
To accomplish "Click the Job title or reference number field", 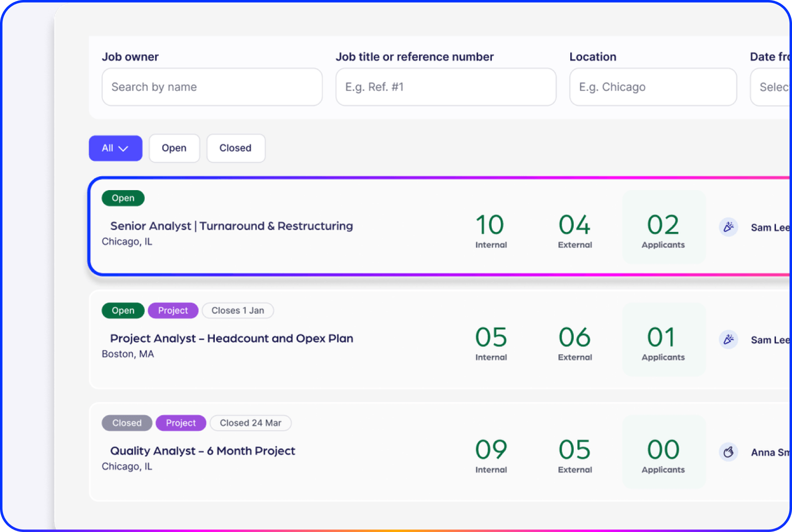I will pos(445,87).
